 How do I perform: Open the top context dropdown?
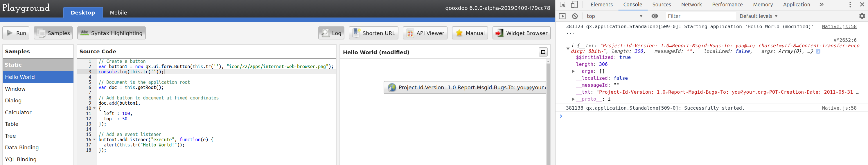(x=614, y=16)
